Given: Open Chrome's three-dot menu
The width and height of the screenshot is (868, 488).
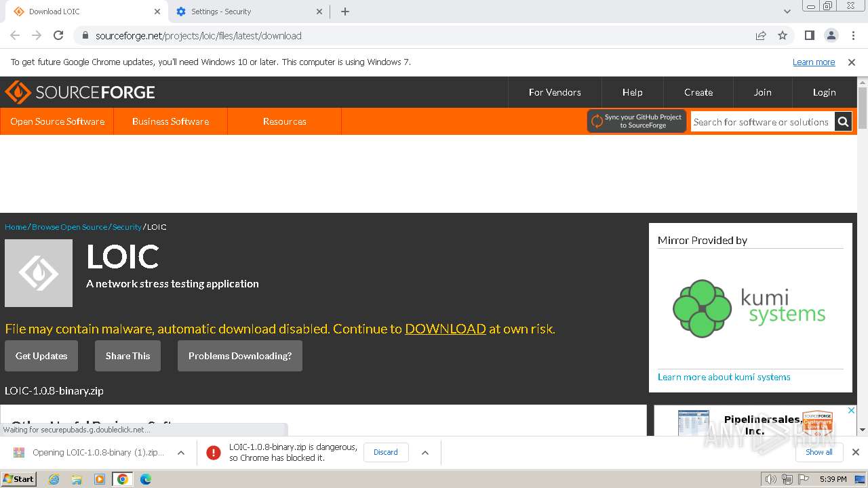Looking at the screenshot, I should tap(852, 35).
